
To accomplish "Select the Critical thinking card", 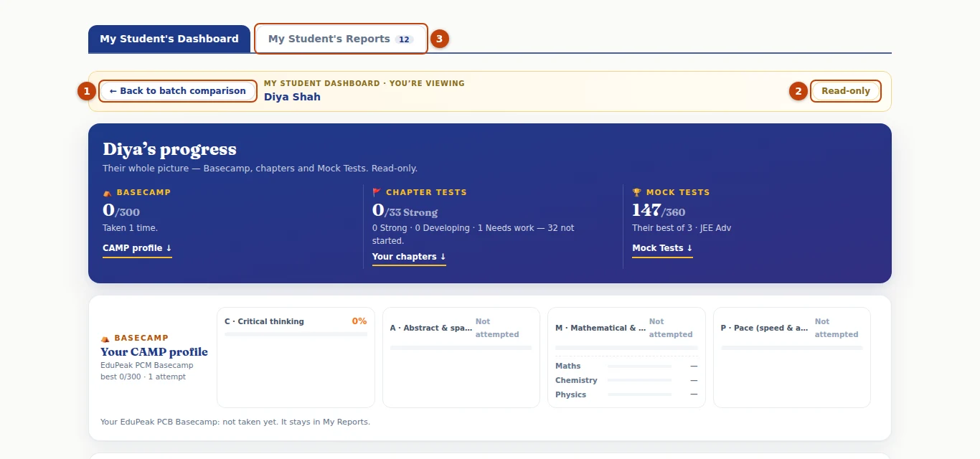I will point(296,357).
